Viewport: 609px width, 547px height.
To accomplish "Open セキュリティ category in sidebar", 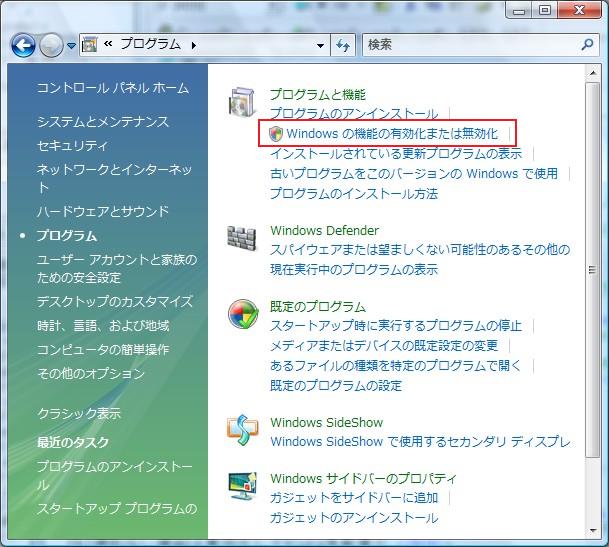I will tap(72, 146).
